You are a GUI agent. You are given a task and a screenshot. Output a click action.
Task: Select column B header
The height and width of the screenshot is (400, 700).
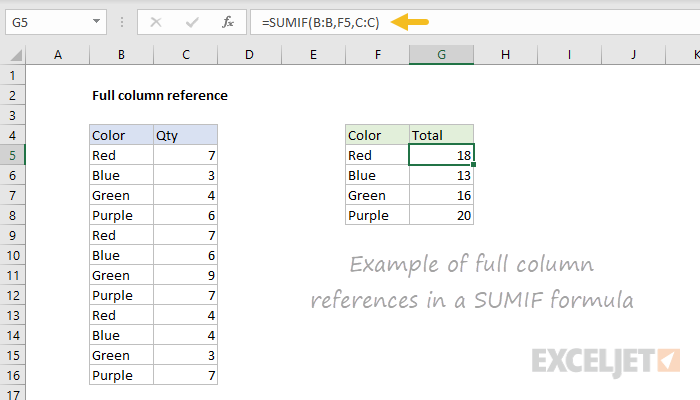120,55
